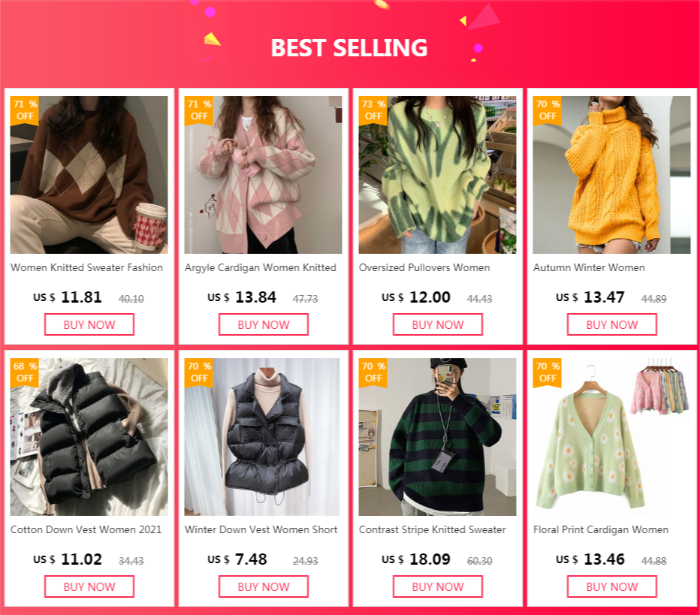This screenshot has width=700, height=615.
Task: Buy the Autumn Winter Women sweater
Action: pyautogui.click(x=612, y=324)
